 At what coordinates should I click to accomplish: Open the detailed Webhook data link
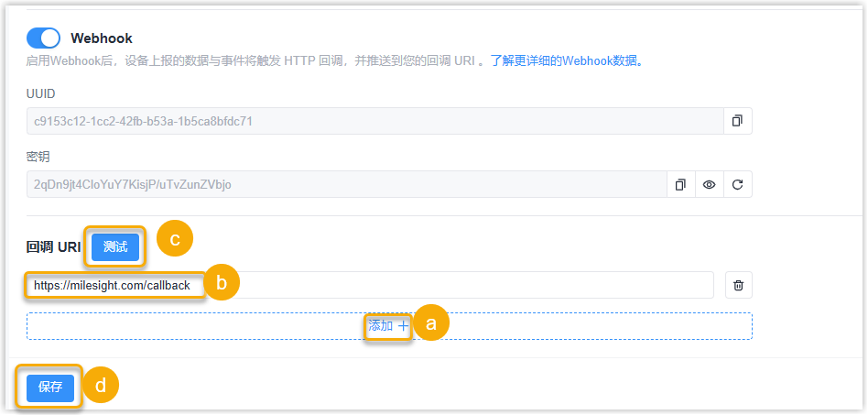(x=566, y=61)
